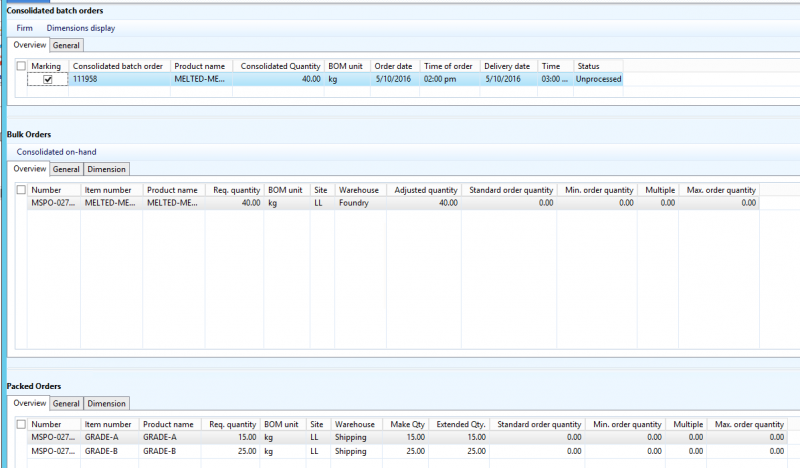
Task: Select GRADE-A item number cell
Action: point(109,437)
